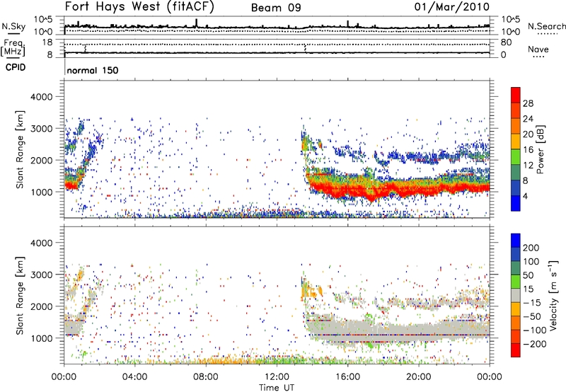This screenshot has width=566, height=392.
Task: Click the '18' frequency axis tick
Action: [x=47, y=42]
